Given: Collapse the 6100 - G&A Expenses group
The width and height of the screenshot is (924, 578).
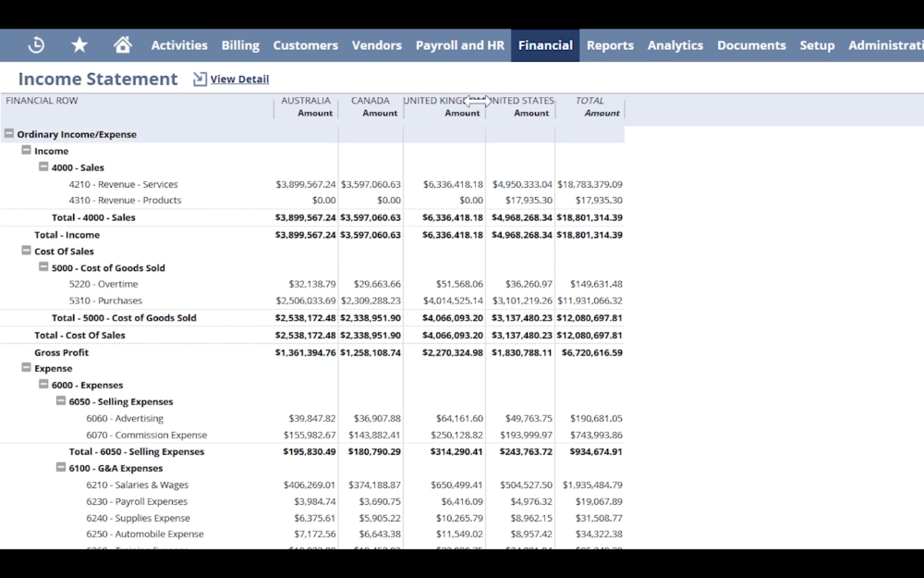Looking at the screenshot, I should (x=61, y=468).
